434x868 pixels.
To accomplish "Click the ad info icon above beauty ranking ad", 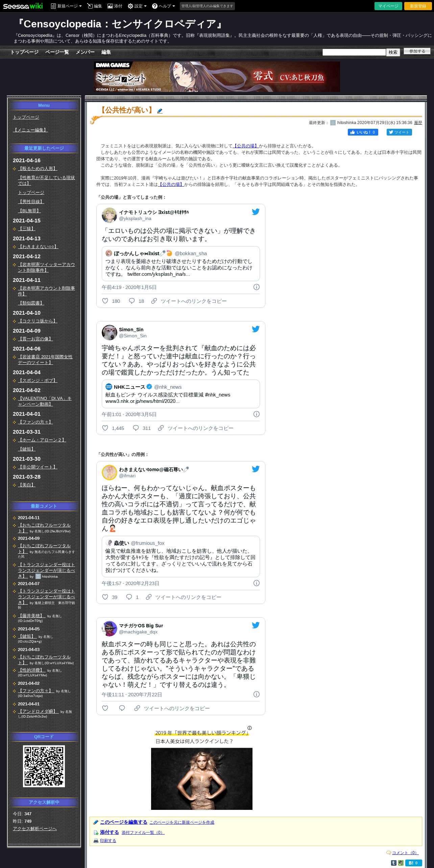I will point(249,728).
